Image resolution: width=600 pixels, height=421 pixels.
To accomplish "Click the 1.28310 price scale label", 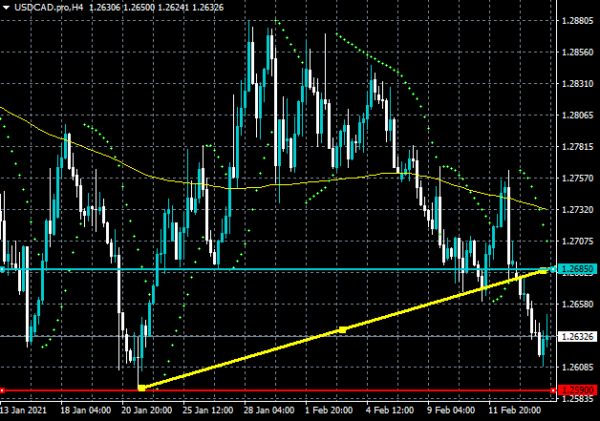I will (577, 83).
